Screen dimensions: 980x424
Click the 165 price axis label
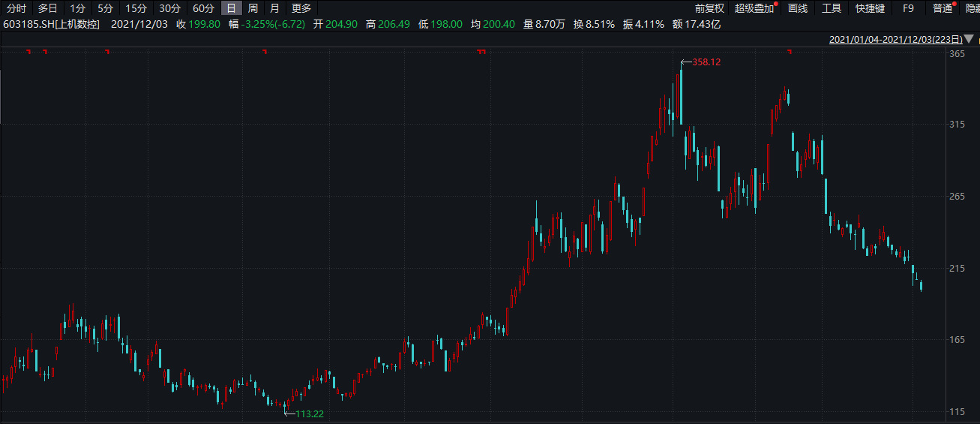coord(957,340)
